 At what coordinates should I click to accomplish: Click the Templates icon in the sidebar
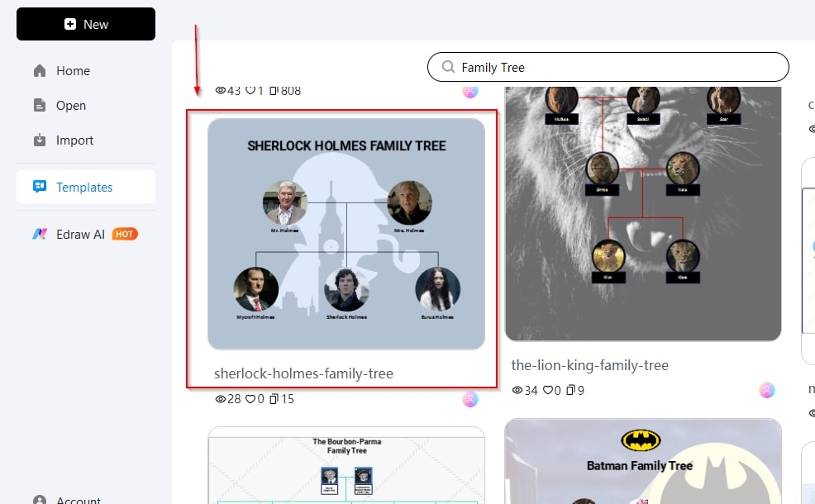[x=40, y=186]
